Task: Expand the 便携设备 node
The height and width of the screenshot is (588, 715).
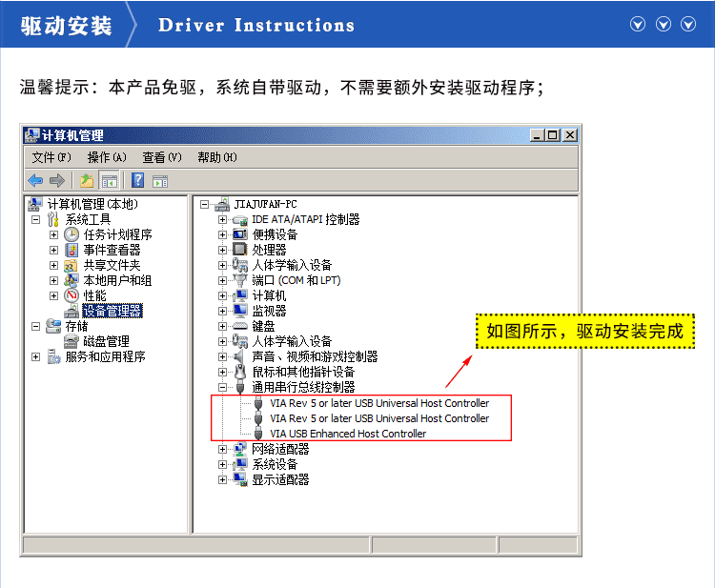Action: pos(222,235)
